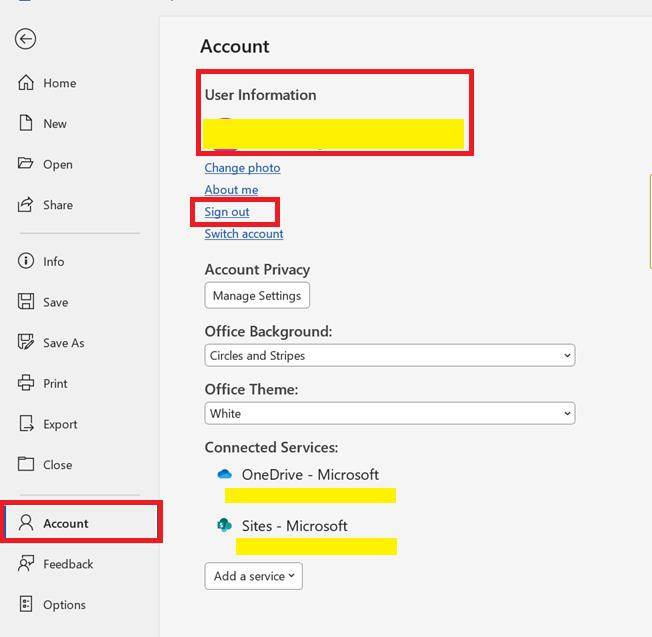Click the Open folder icon
The image size is (652, 637).
coord(25,163)
